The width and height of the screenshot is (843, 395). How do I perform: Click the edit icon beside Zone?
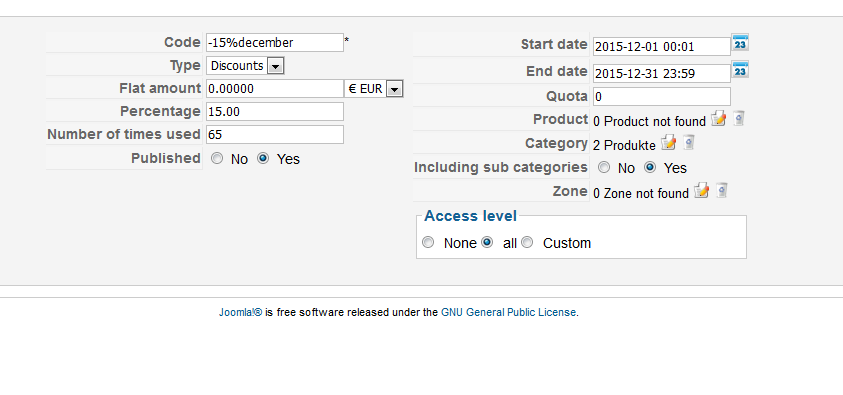(x=702, y=190)
